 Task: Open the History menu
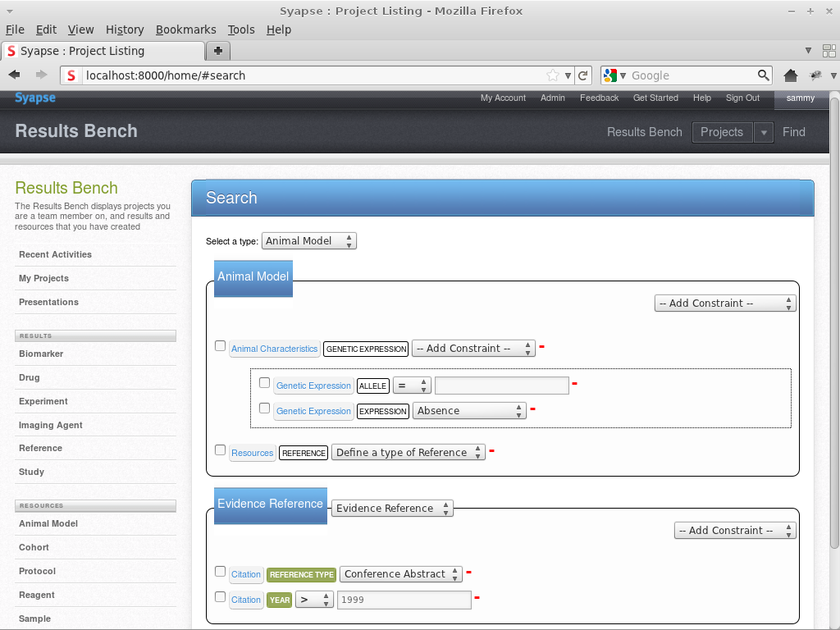(125, 30)
